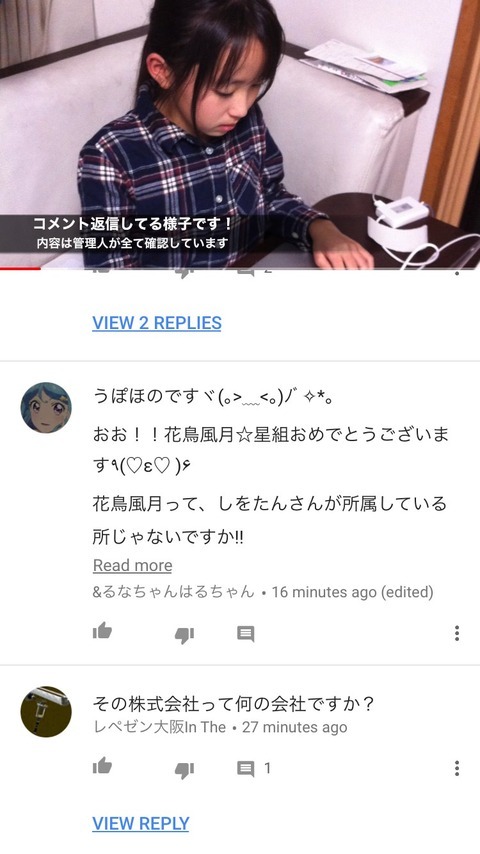Open options menu for レペゼン大阪In The comment
Viewport: 480px width, 854px height.
(x=457, y=768)
